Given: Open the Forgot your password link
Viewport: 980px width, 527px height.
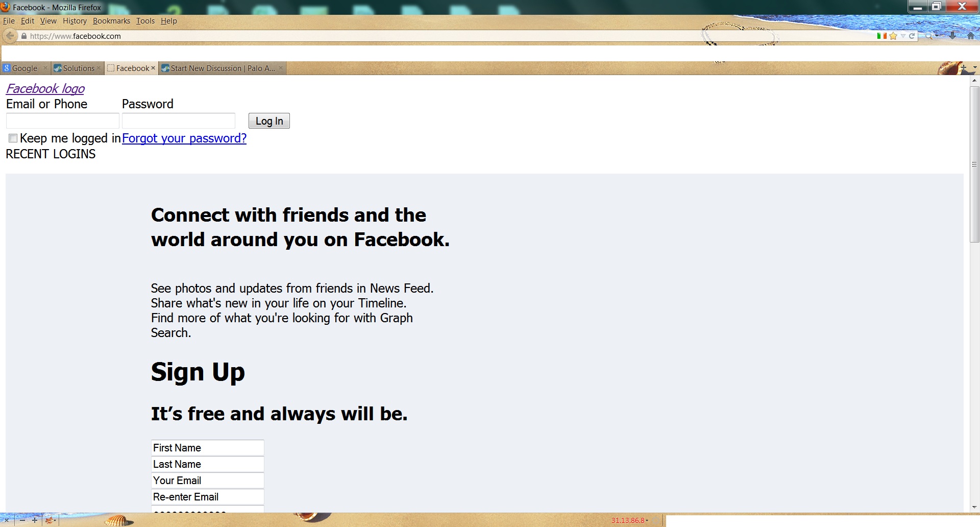Looking at the screenshot, I should pos(184,138).
